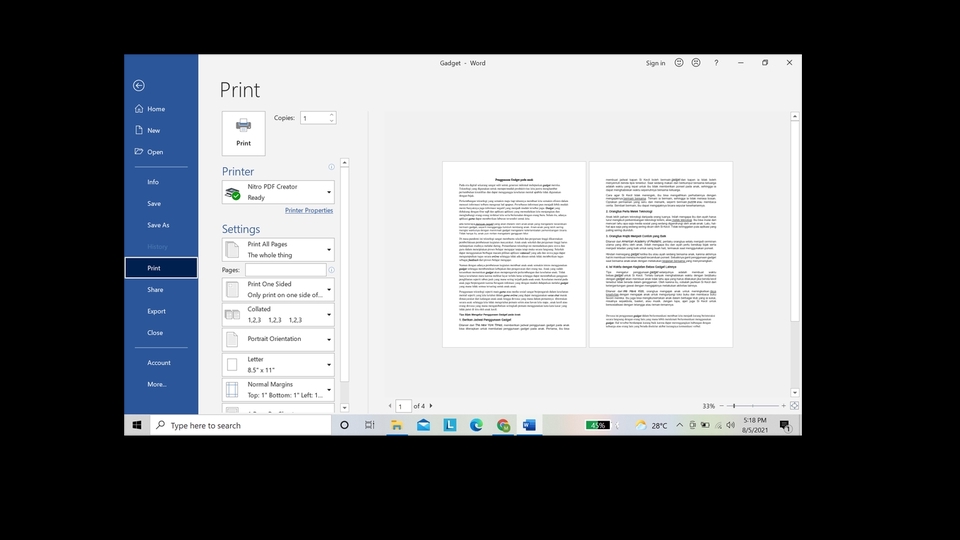
Task: Open Help with the question mark icon
Action: [716, 62]
